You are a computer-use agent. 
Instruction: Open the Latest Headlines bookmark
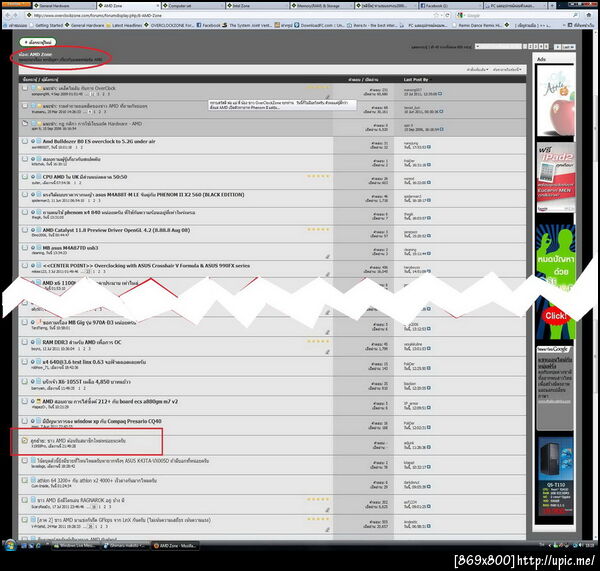[124, 25]
